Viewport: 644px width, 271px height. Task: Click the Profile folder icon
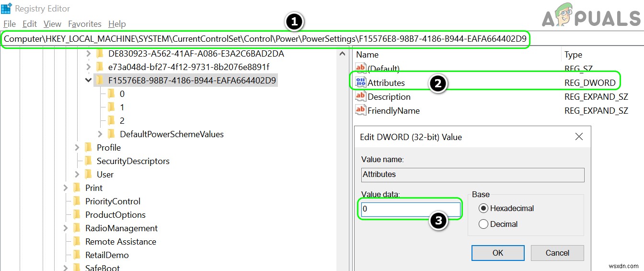(88, 147)
